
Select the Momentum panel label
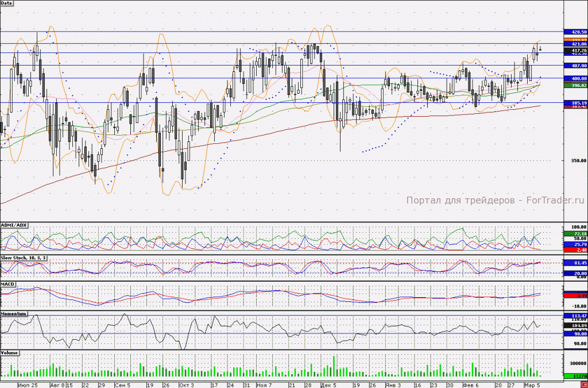14,314
